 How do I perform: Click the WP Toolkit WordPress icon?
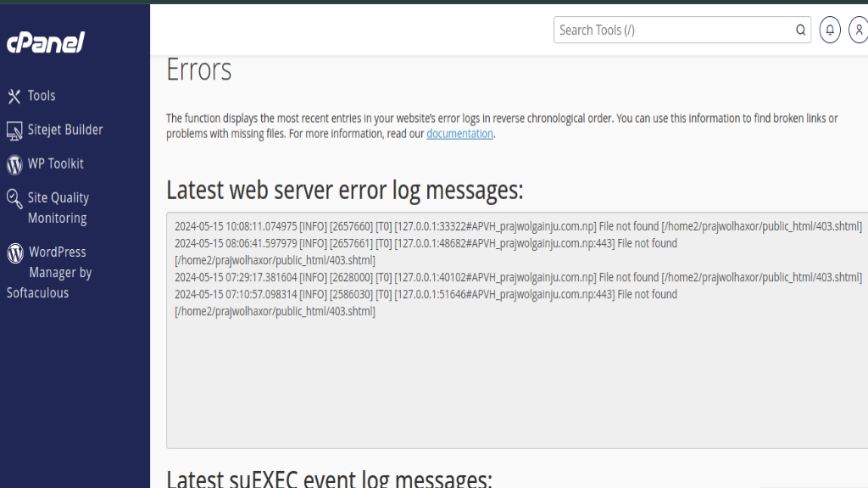[x=13, y=163]
